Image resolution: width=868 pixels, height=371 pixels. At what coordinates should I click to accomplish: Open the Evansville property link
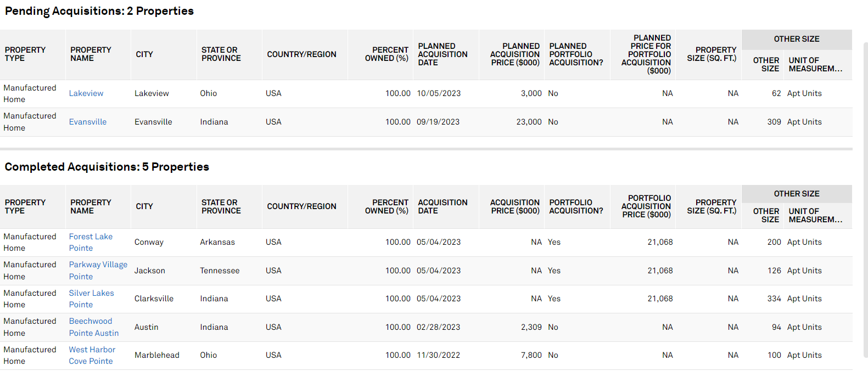click(88, 122)
